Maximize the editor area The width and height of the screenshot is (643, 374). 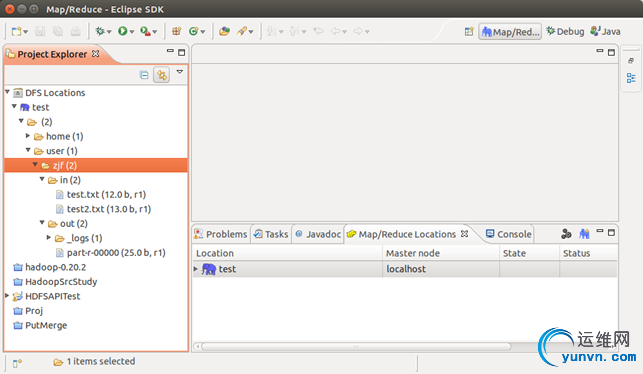pyautogui.click(x=611, y=52)
